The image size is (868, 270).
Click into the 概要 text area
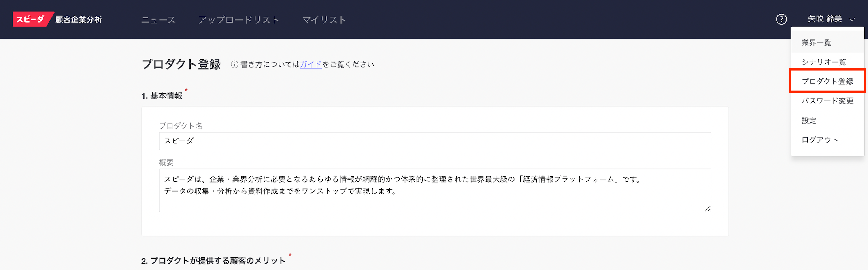coord(435,190)
